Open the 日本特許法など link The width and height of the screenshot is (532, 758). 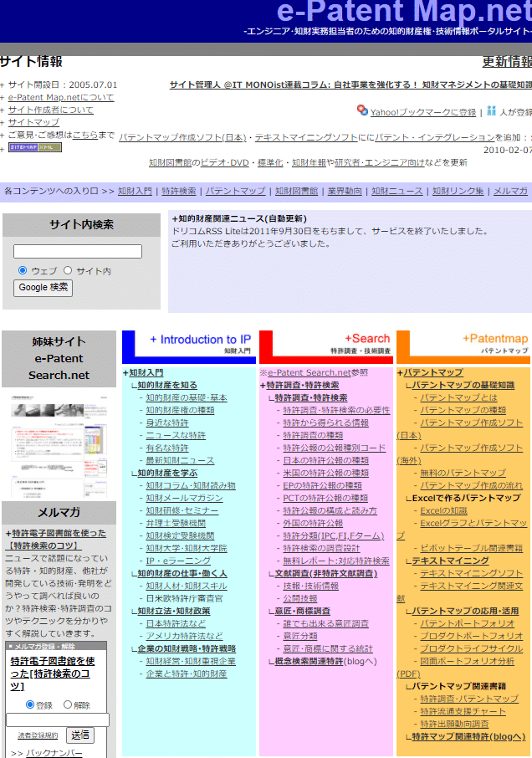click(x=176, y=623)
